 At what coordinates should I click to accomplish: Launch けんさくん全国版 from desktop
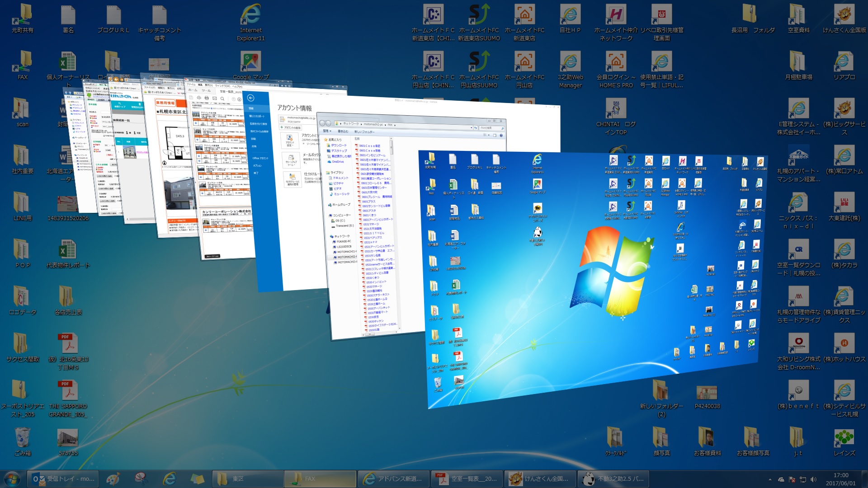[x=844, y=19]
